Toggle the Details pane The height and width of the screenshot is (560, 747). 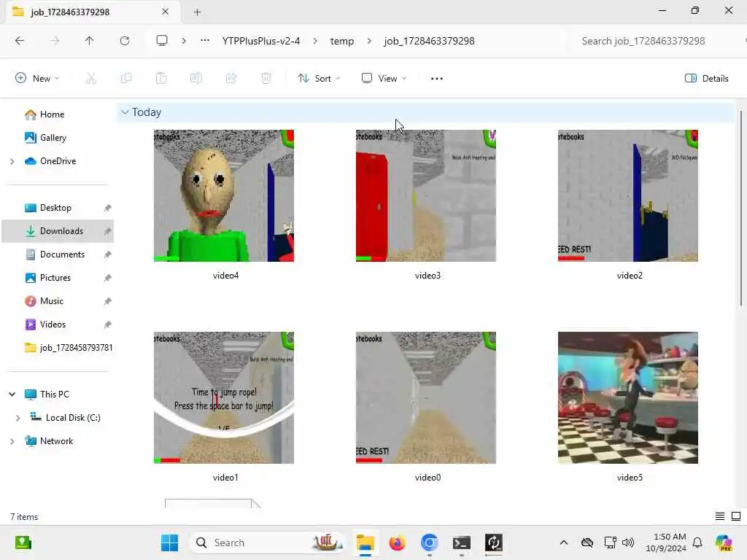coord(706,79)
